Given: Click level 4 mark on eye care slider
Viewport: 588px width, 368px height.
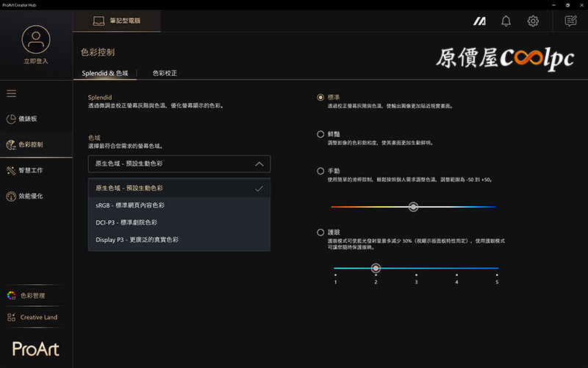Looking at the screenshot, I should point(456,279).
